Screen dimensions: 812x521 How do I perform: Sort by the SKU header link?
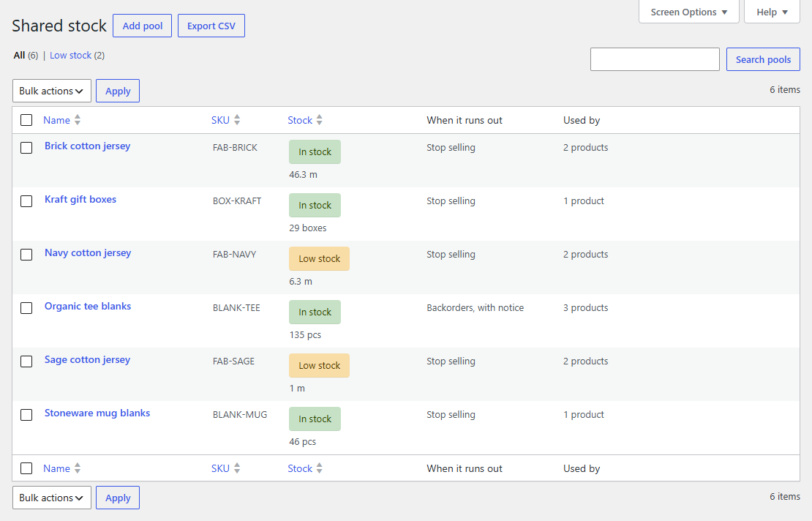[220, 120]
